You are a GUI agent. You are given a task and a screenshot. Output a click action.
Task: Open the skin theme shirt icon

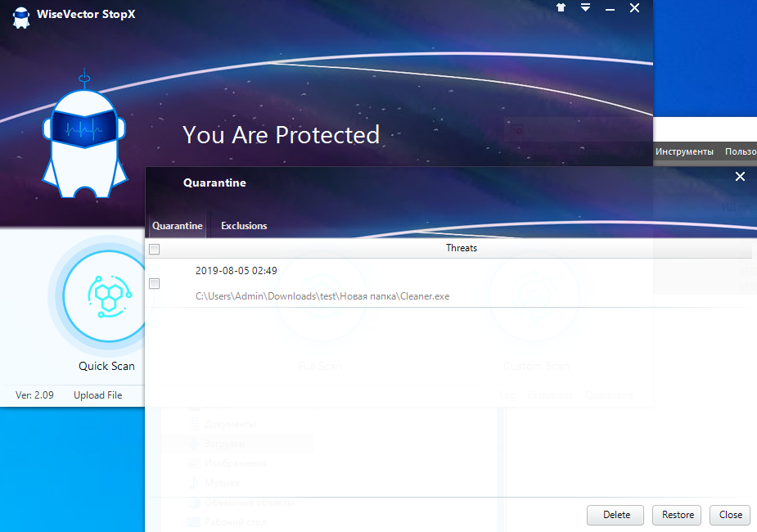pyautogui.click(x=561, y=7)
